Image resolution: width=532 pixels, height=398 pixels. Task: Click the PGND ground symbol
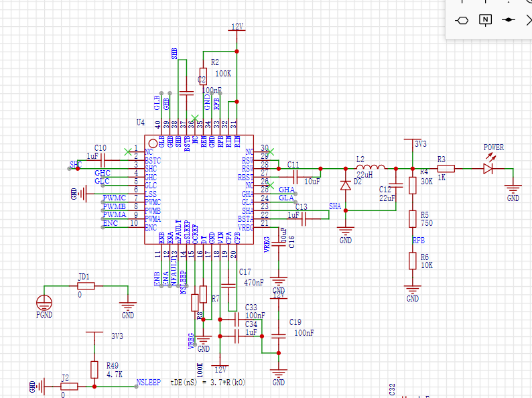pyautogui.click(x=44, y=302)
